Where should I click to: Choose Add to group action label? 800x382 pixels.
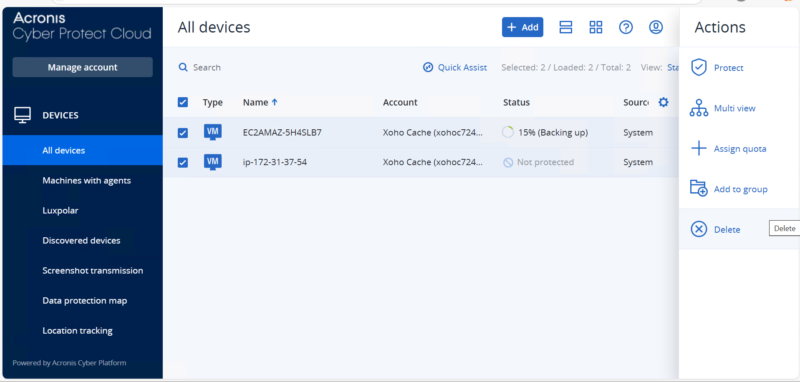click(x=741, y=189)
